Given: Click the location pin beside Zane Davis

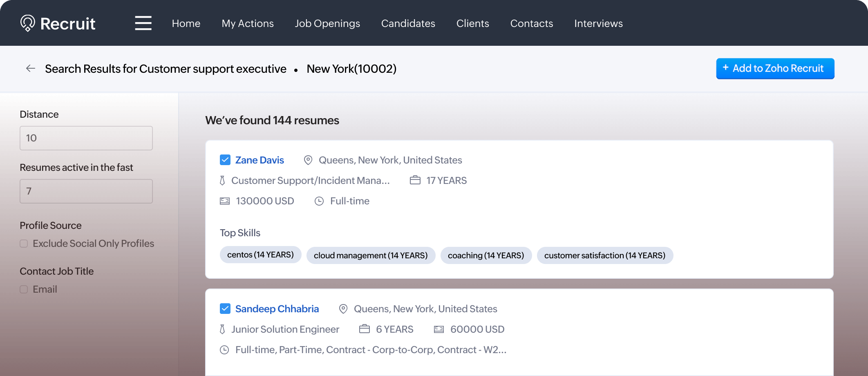Looking at the screenshot, I should [307, 160].
